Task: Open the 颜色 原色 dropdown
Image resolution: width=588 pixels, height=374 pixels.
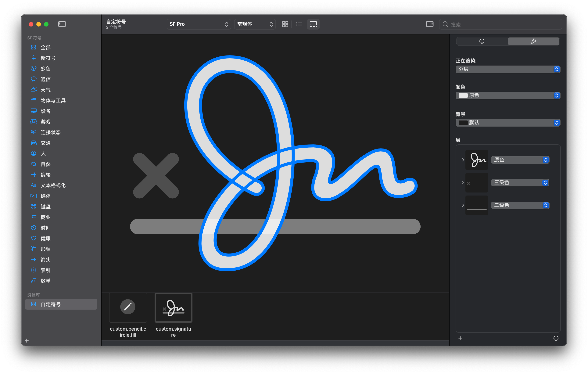Action: click(x=508, y=95)
